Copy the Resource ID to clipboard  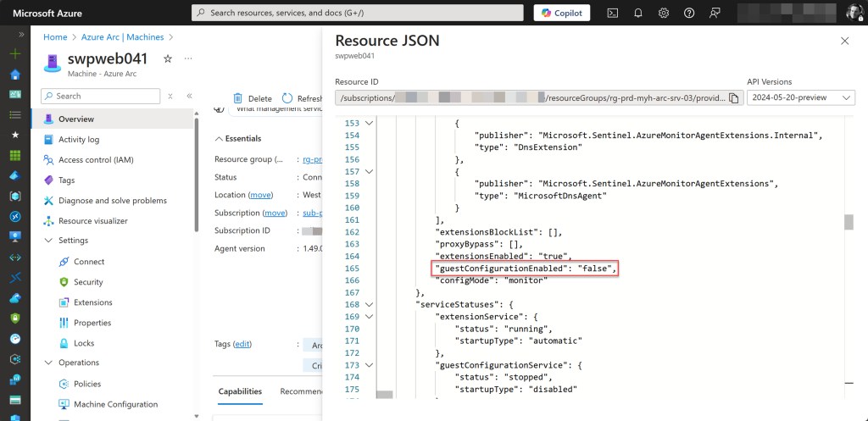coord(733,98)
